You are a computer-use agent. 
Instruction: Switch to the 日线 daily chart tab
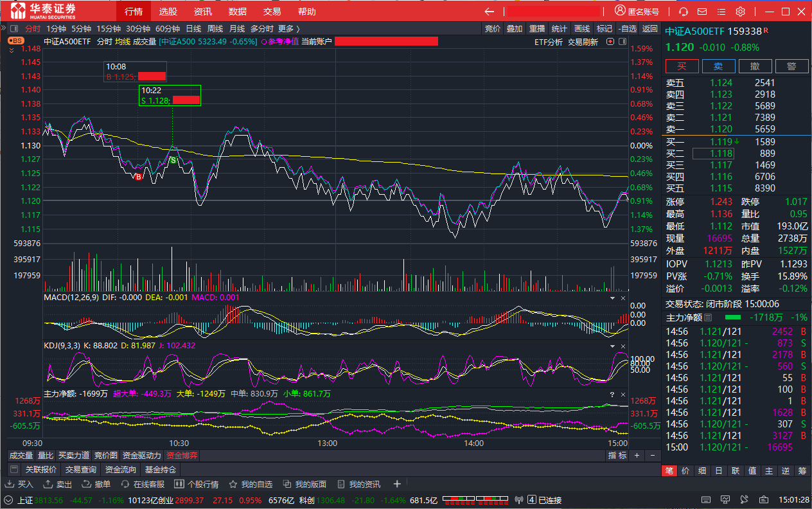coord(193,28)
